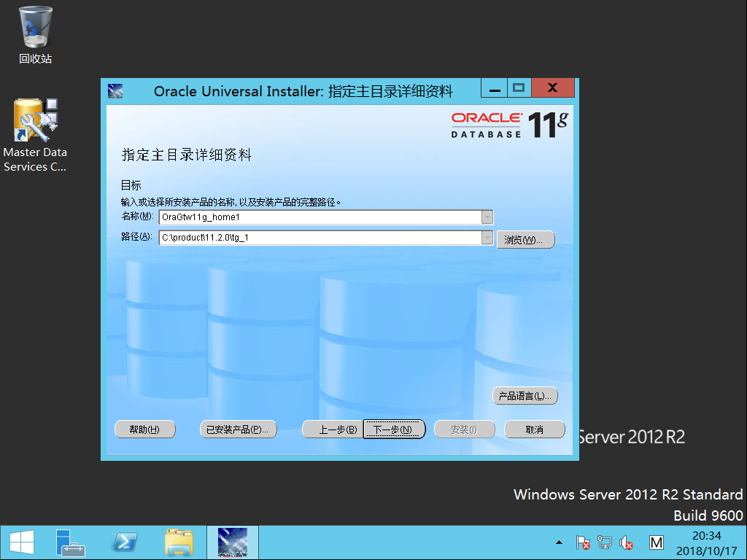The image size is (747, 560).
Task: Open the Windows Start button
Action: [x=21, y=542]
